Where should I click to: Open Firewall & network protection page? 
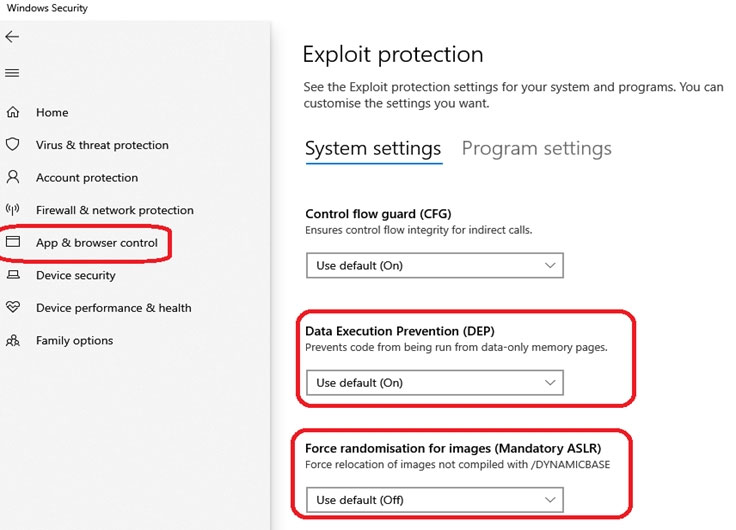pyautogui.click(x=115, y=210)
